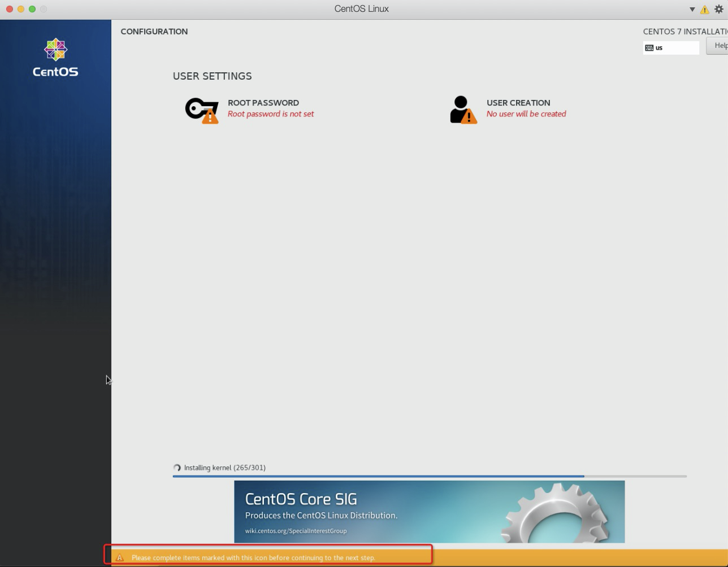Open the Root Password key icon
Viewport: 728px width, 567px height.
point(202,110)
